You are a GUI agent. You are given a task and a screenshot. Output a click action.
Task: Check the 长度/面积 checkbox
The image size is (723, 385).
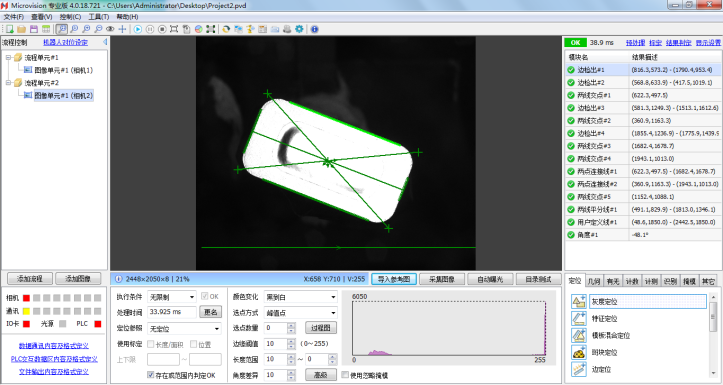click(x=150, y=344)
